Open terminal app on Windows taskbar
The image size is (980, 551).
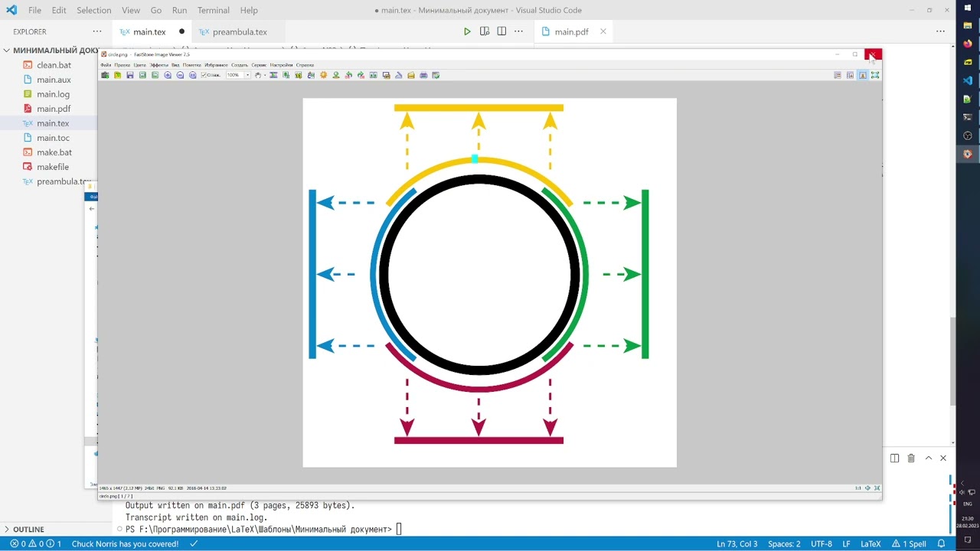click(968, 117)
